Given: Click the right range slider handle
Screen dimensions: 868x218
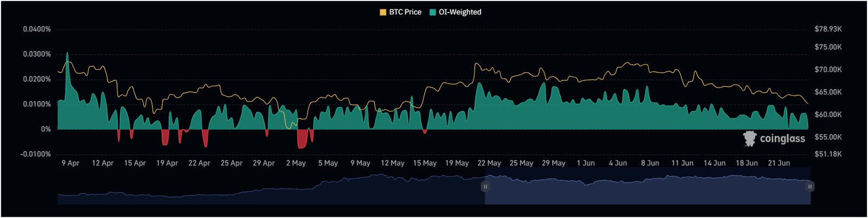Looking at the screenshot, I should click(x=809, y=186).
